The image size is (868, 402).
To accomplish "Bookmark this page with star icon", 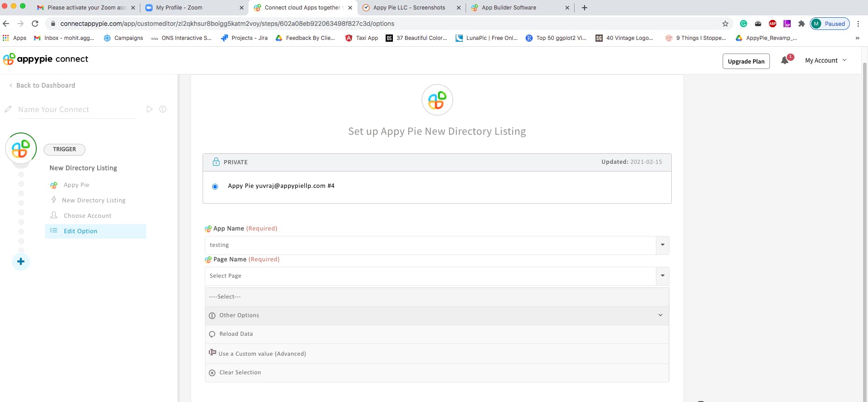I will [x=725, y=24].
